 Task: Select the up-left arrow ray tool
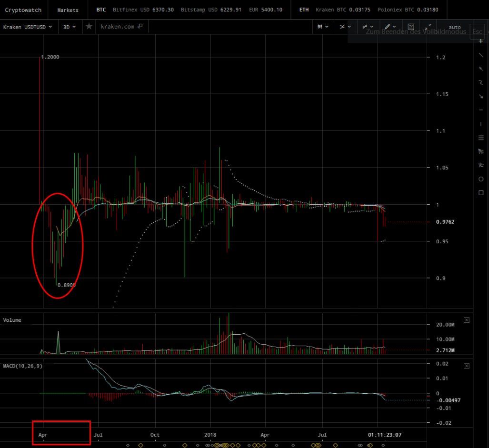(x=481, y=69)
